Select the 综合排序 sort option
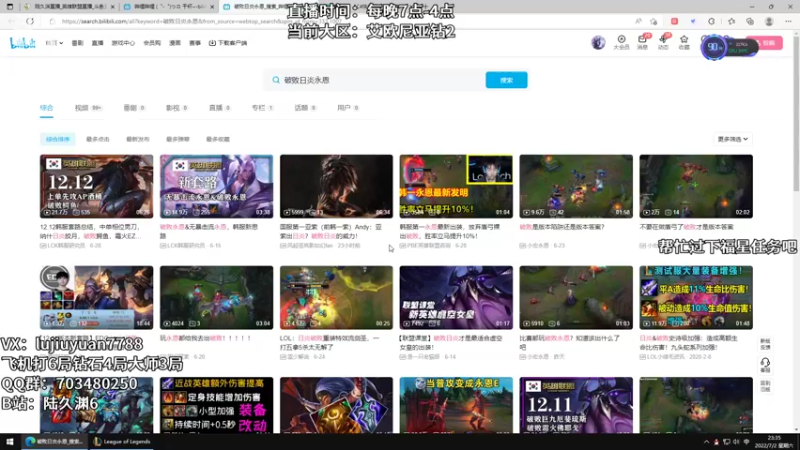This screenshot has height=450, width=800. tap(58, 139)
